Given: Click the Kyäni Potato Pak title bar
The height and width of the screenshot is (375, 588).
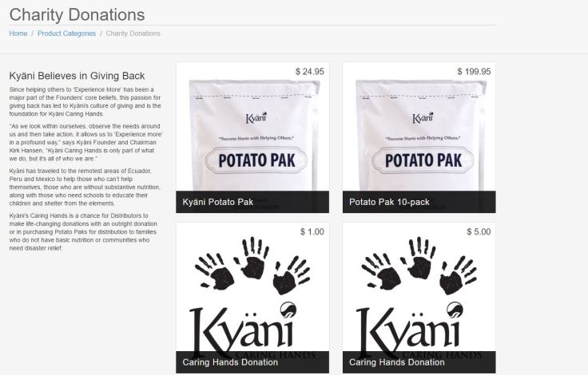Looking at the screenshot, I should tap(252, 202).
